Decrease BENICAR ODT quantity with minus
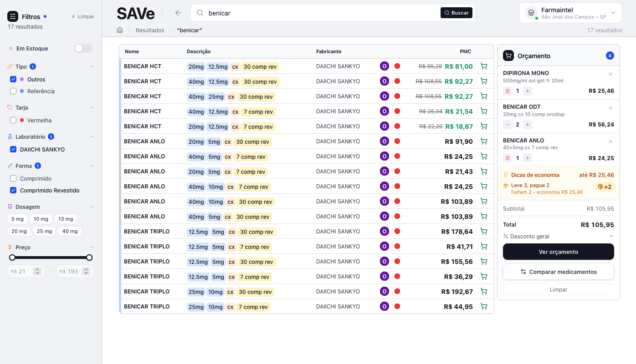The width and height of the screenshot is (636, 364). click(x=508, y=125)
